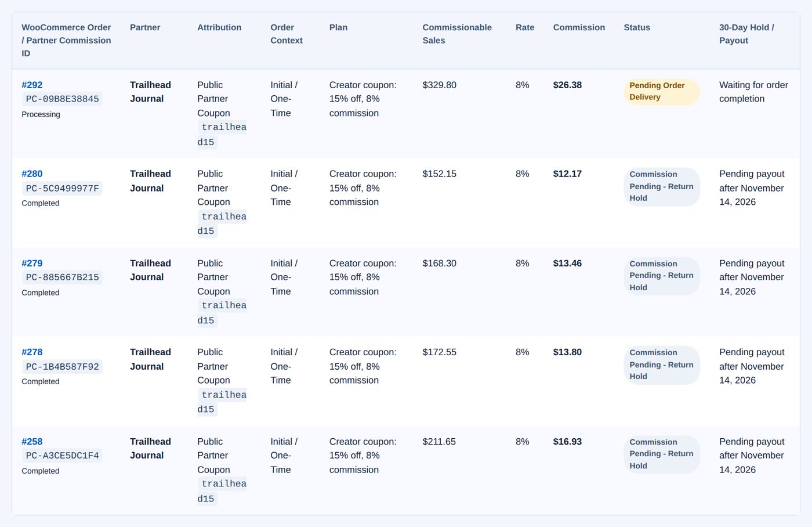Image resolution: width=812 pixels, height=527 pixels.
Task: Open order #292 link
Action: coord(32,85)
